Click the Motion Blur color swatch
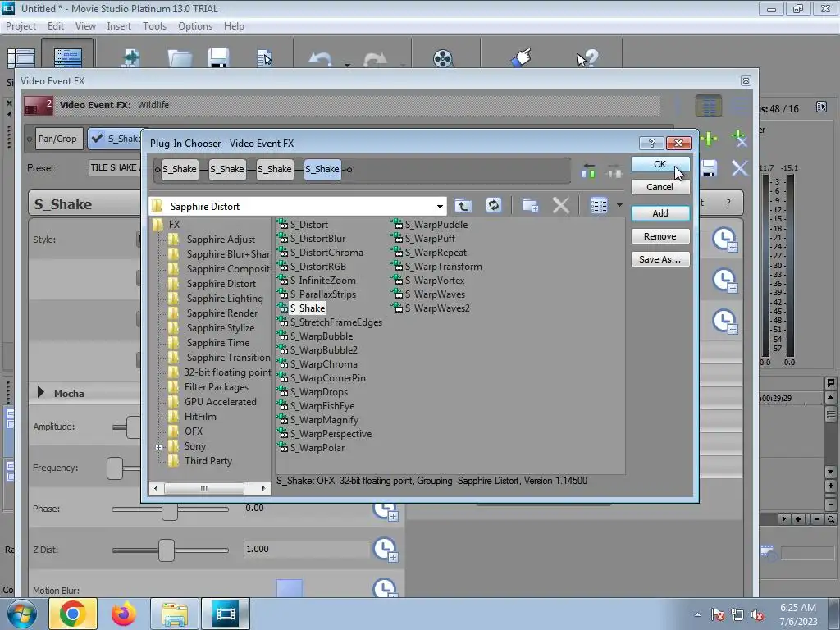The height and width of the screenshot is (630, 840). [290, 588]
